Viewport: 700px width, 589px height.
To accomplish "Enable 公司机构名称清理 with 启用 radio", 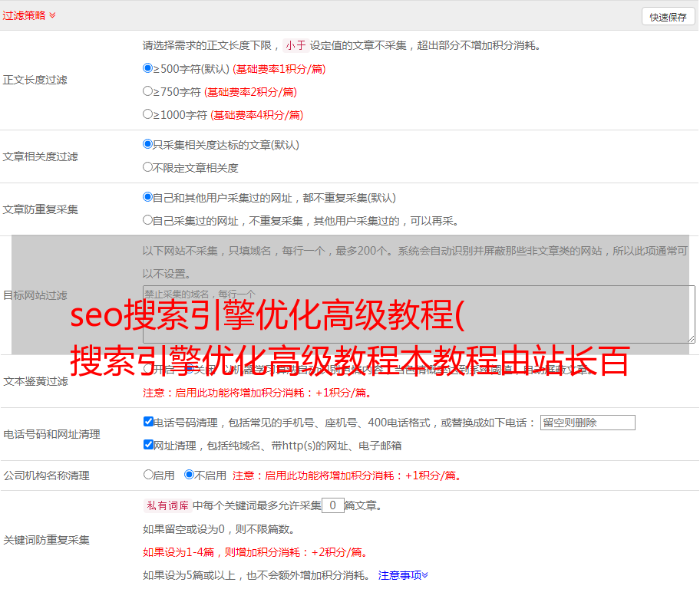I will [149, 475].
